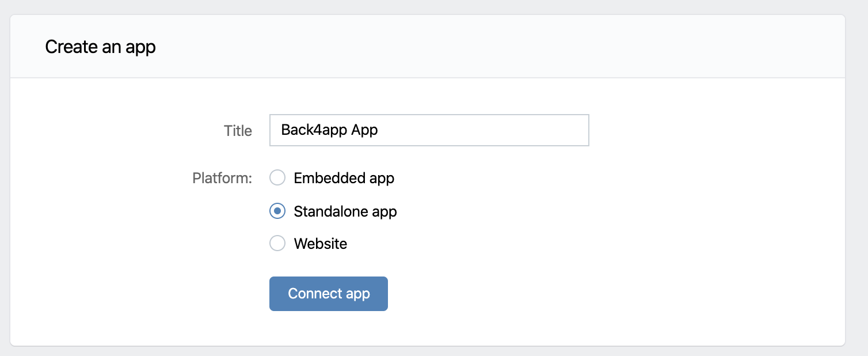Screen dimensions: 868x356
Task: Click the light header bar of the panel
Action: click(x=460, y=47)
